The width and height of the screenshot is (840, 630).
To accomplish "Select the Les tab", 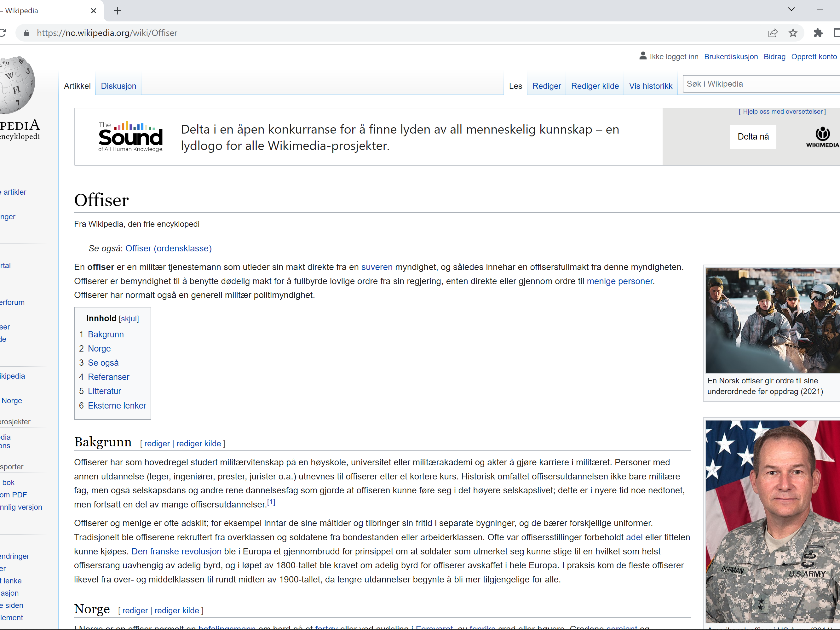I will (x=515, y=86).
